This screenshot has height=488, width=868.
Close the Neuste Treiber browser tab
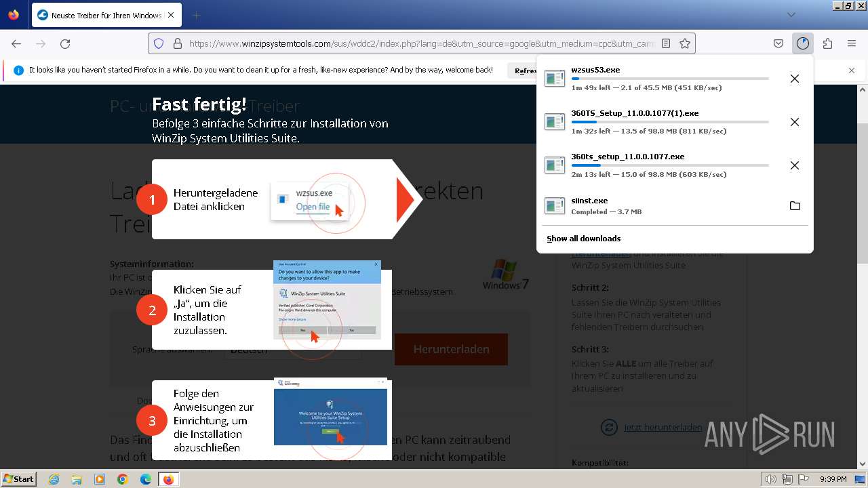pyautogui.click(x=170, y=15)
